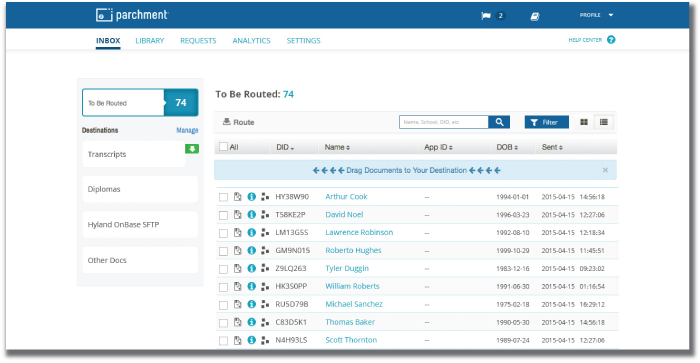Open the Library tab
Viewport: 700px width, 363px height.
150,41
